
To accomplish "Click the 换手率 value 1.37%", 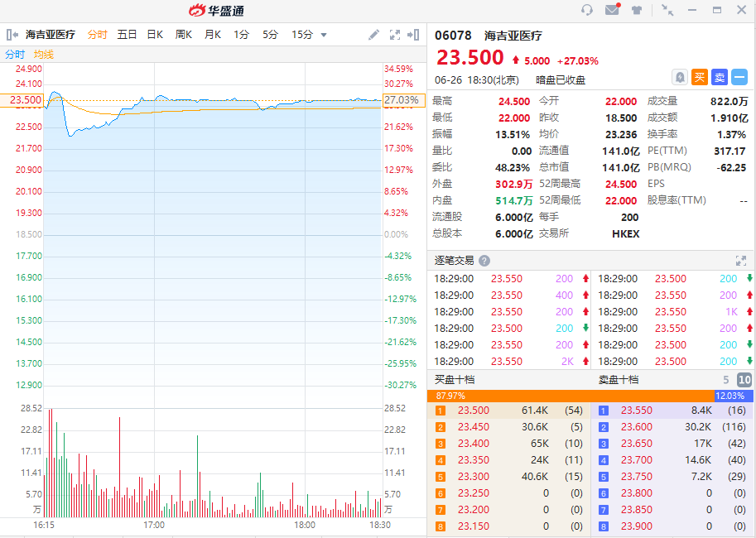I will pos(732,135).
